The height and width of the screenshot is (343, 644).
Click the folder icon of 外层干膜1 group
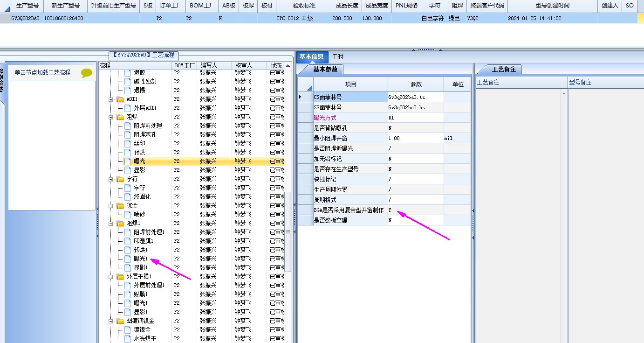[120, 276]
